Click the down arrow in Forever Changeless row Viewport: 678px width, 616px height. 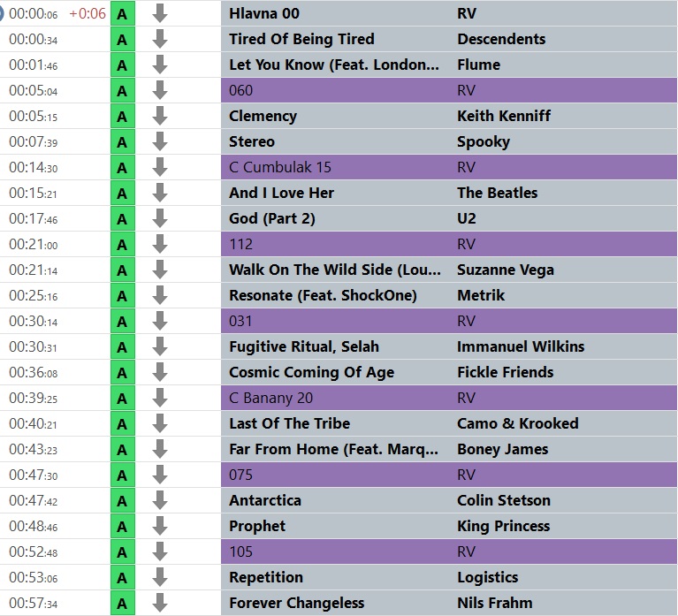(159, 603)
